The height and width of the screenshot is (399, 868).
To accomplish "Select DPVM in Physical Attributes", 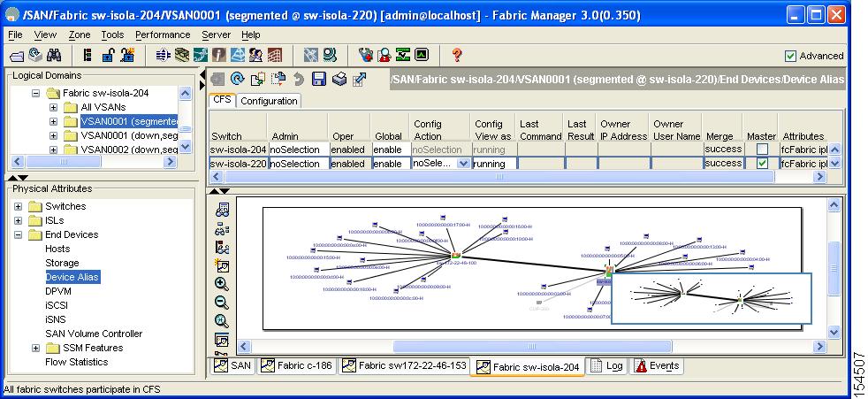I will coord(58,291).
